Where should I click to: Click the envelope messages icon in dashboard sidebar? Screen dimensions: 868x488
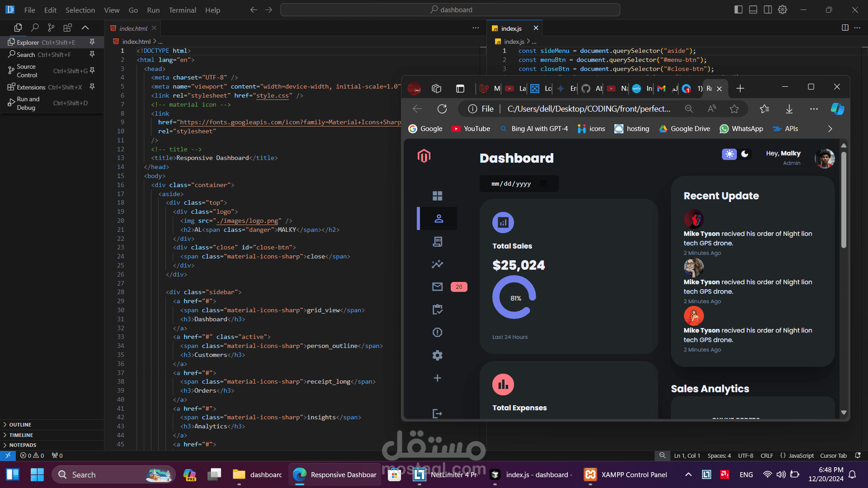tap(437, 287)
